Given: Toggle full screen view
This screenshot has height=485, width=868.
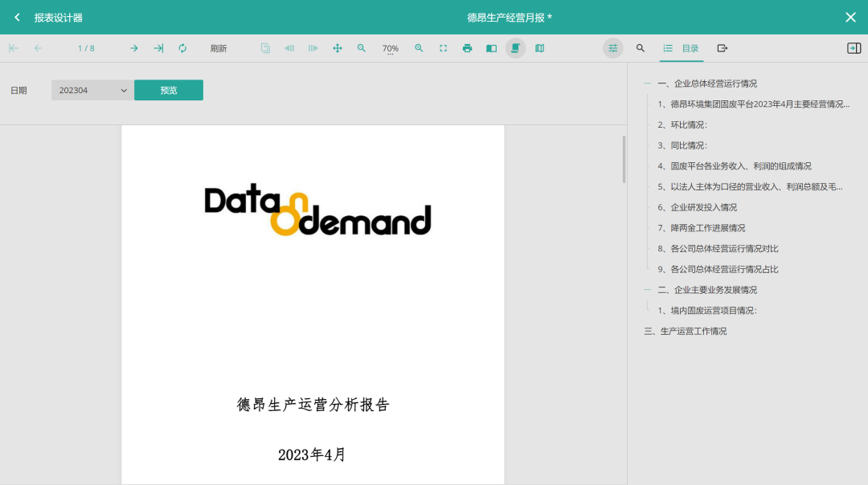Looking at the screenshot, I should coord(444,49).
